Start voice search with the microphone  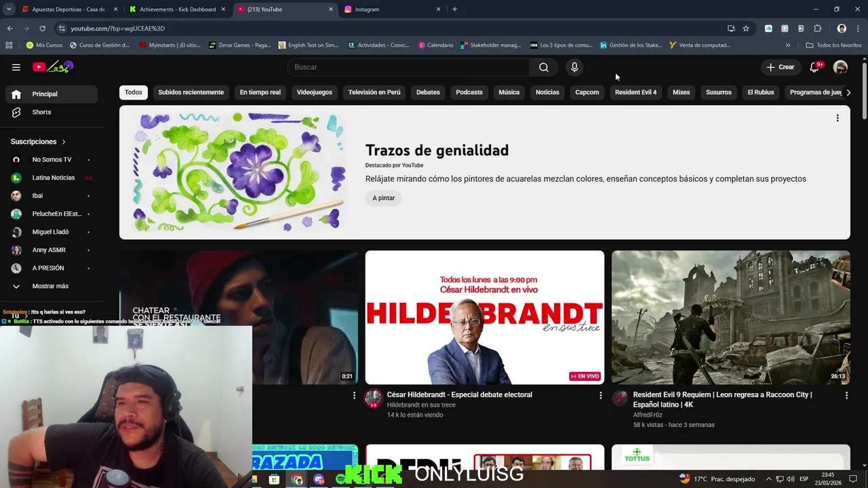pos(574,67)
